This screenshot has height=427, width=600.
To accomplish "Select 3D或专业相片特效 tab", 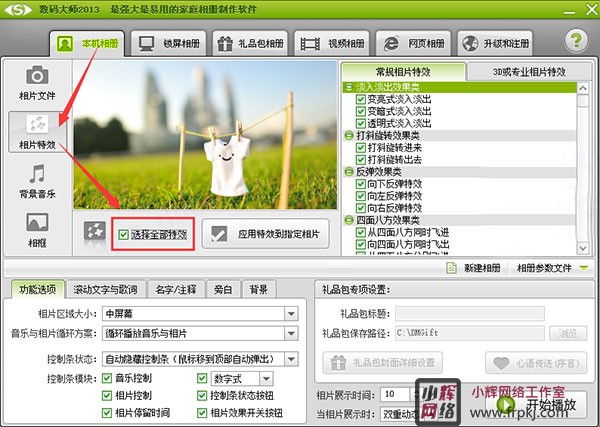I will (x=529, y=72).
